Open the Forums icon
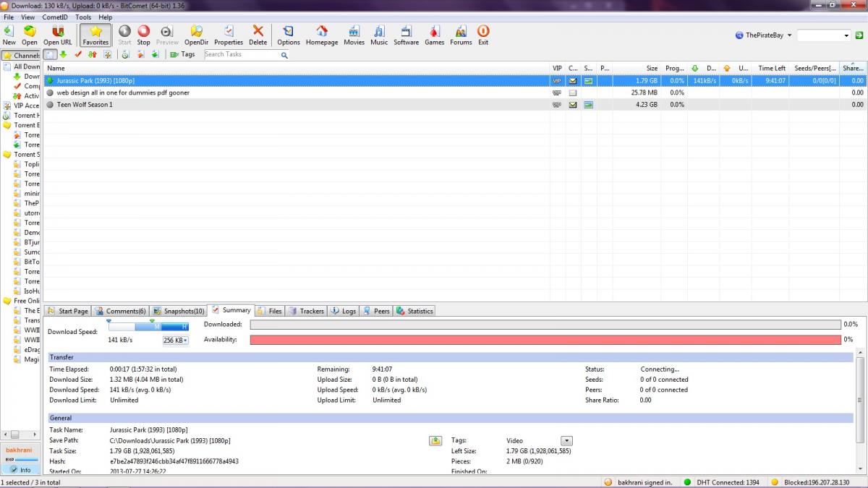The width and height of the screenshot is (868, 488). point(461,35)
